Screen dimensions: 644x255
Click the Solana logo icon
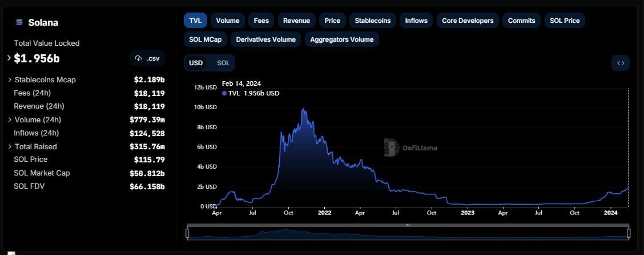click(x=18, y=23)
